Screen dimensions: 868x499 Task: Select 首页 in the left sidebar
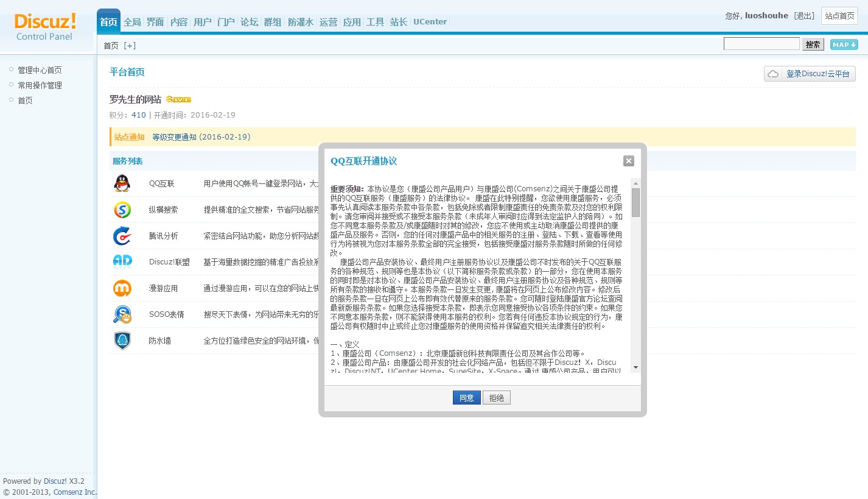25,101
